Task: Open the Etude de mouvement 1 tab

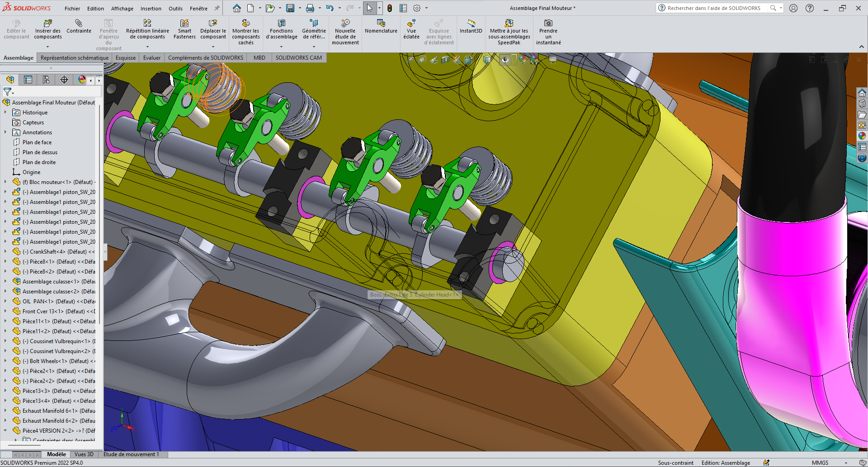Action: (131, 454)
